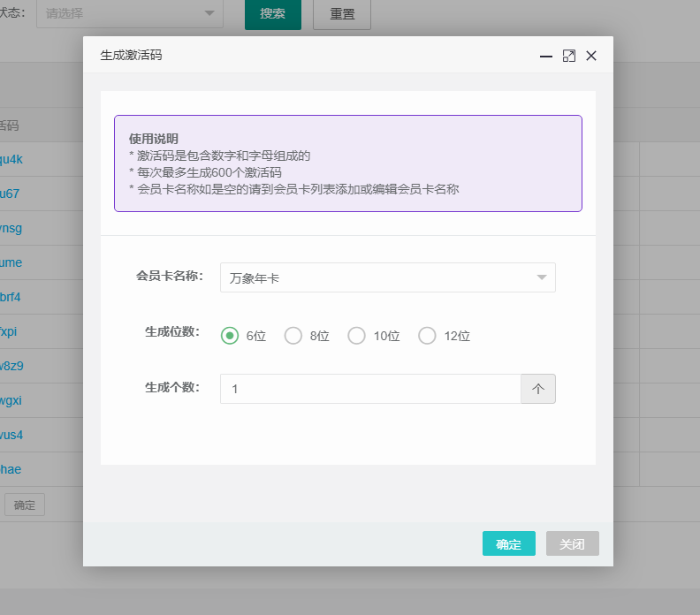The image size is (700, 615).
Task: Click the grey 关闭 button
Action: (573, 543)
